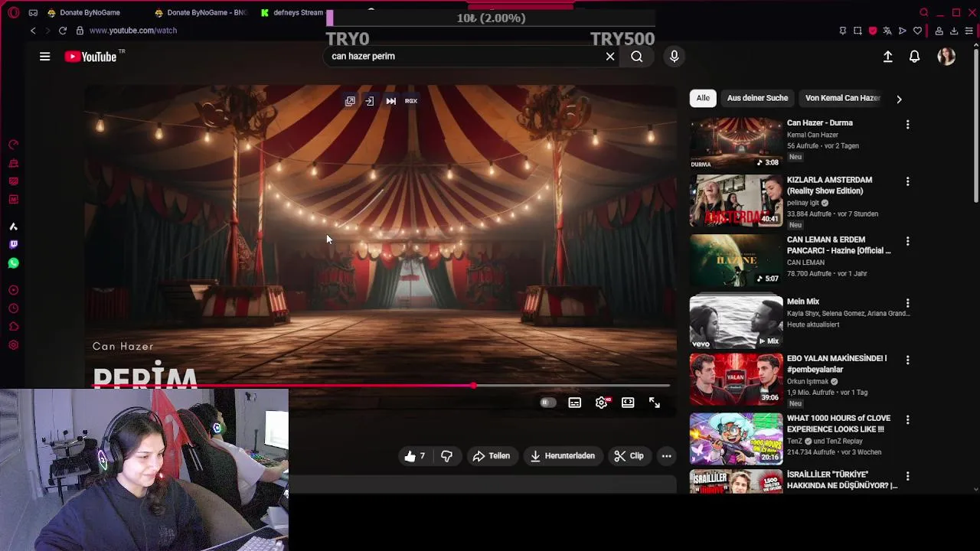Open options for 'Mein Mix'
Image resolution: width=980 pixels, height=551 pixels.
point(907,303)
